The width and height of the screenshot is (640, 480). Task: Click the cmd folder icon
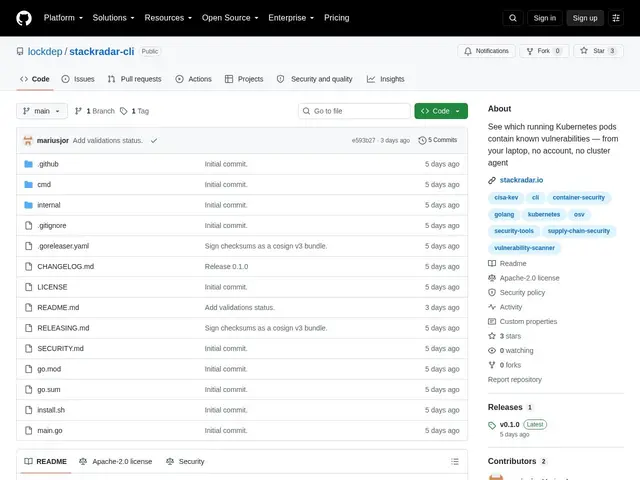(x=28, y=184)
